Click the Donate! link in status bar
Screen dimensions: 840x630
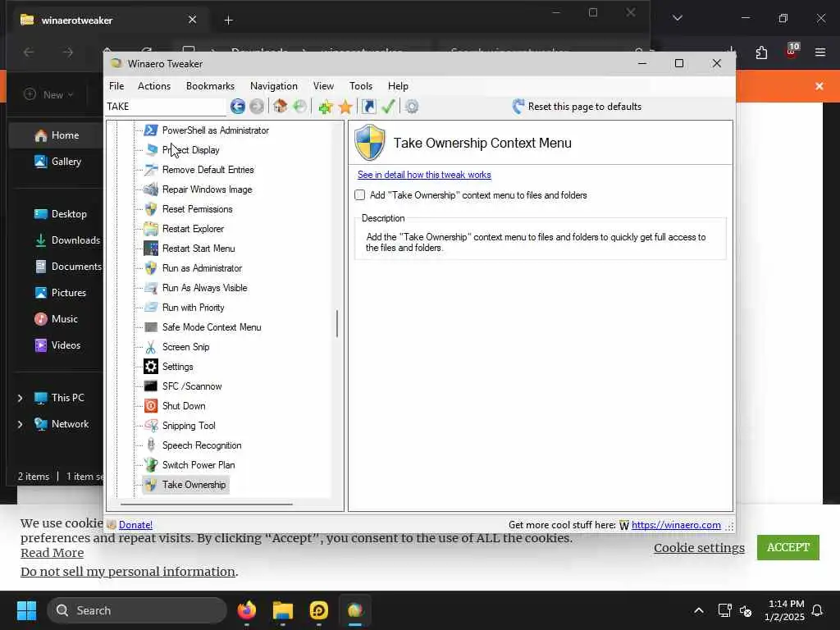click(x=135, y=525)
